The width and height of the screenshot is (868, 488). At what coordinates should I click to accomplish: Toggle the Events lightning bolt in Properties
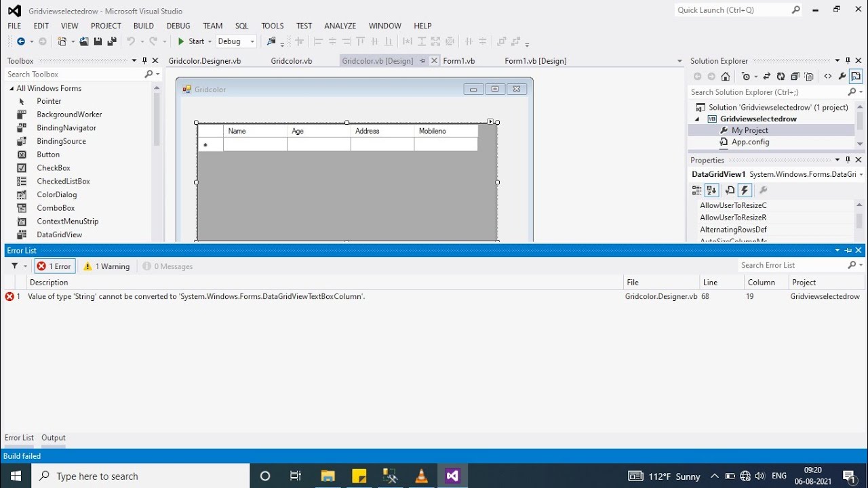point(745,190)
